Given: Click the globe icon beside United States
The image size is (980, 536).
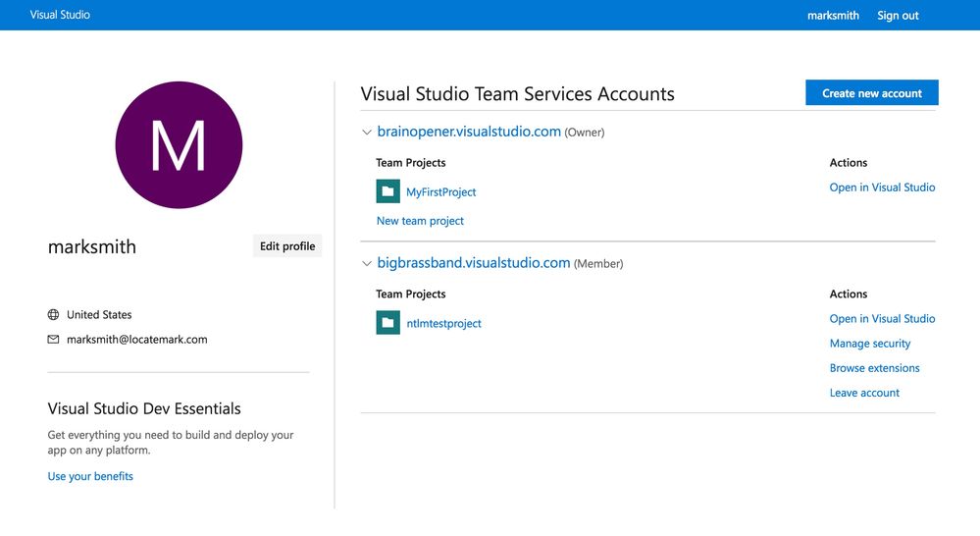Looking at the screenshot, I should pos(53,314).
